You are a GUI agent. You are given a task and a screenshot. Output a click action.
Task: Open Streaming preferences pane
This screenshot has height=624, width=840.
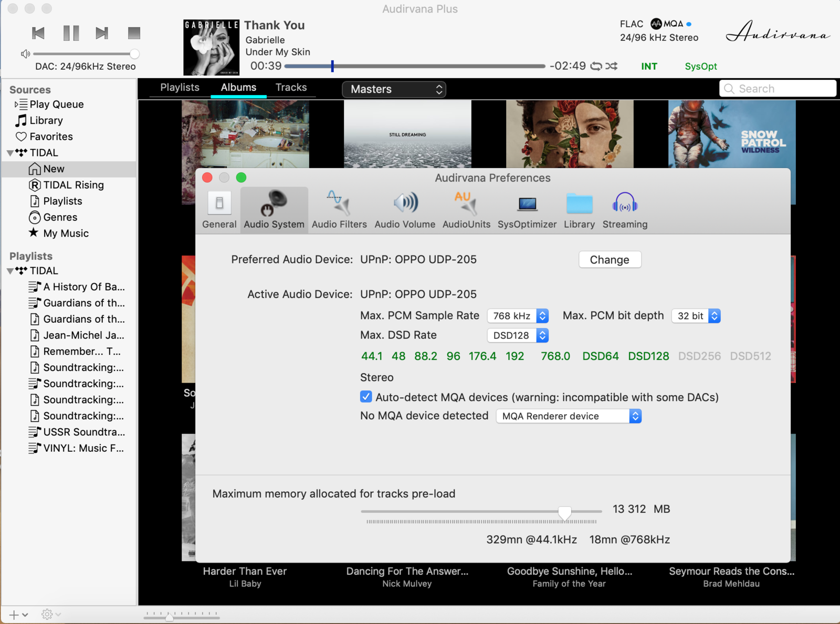pos(625,210)
